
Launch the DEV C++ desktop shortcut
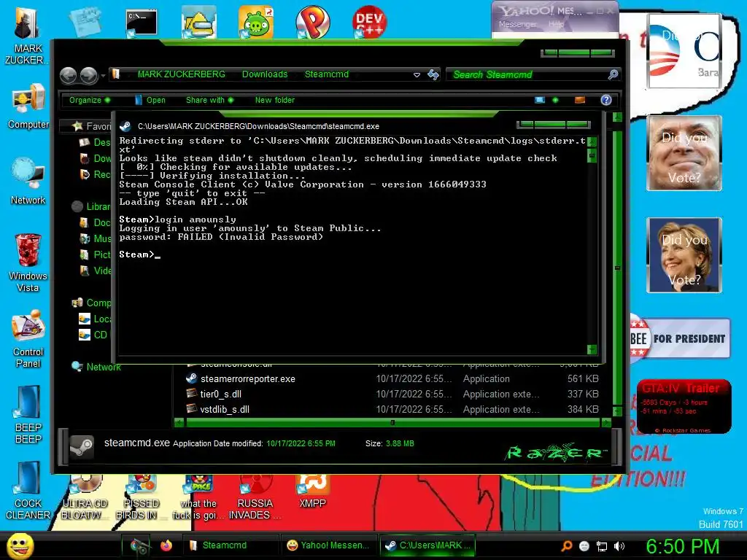[369, 23]
